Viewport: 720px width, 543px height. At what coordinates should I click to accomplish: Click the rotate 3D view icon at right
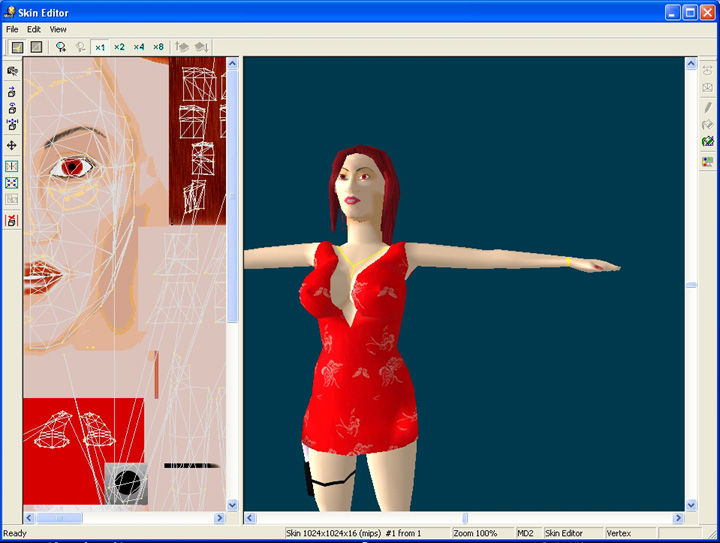(708, 71)
